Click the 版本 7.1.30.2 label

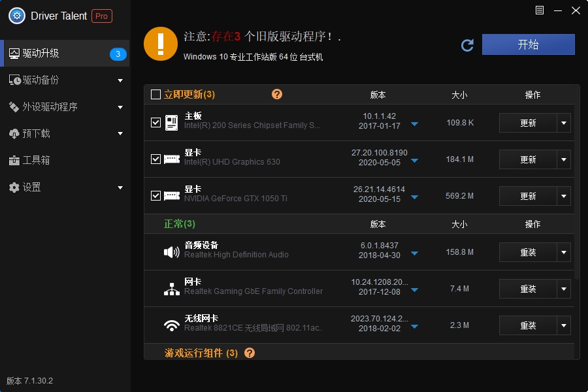29,381
